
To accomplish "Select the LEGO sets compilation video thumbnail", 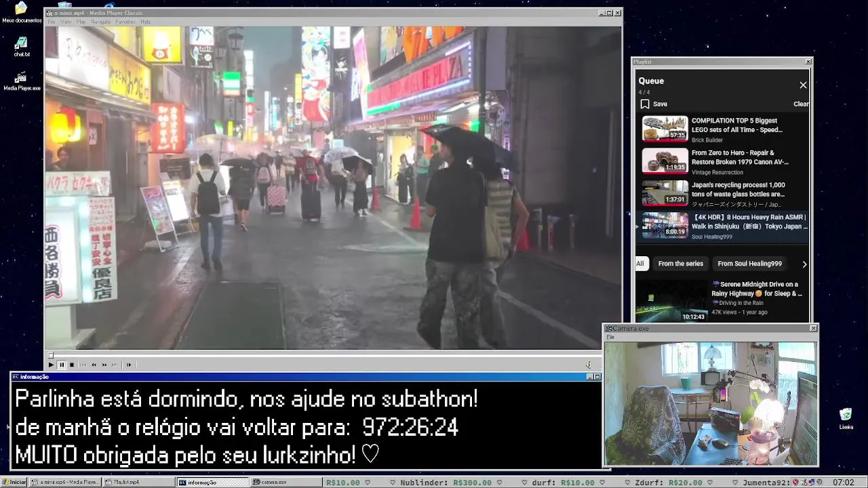I will tap(665, 128).
